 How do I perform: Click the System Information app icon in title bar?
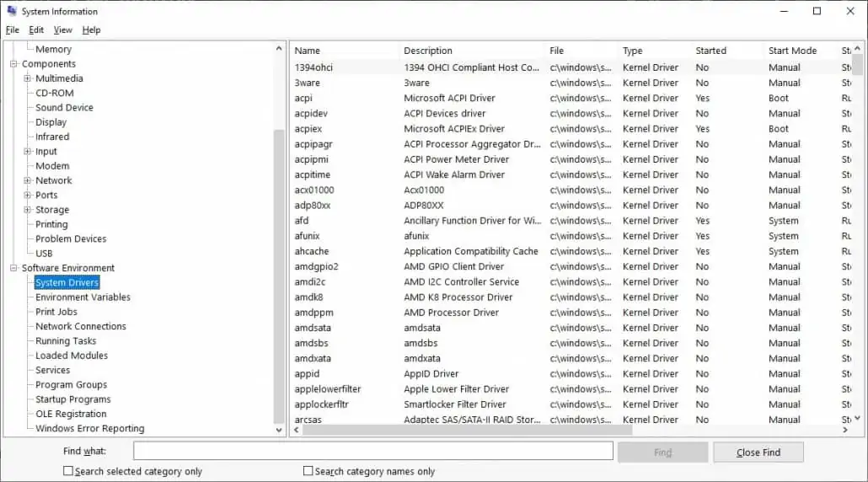tap(12, 10)
